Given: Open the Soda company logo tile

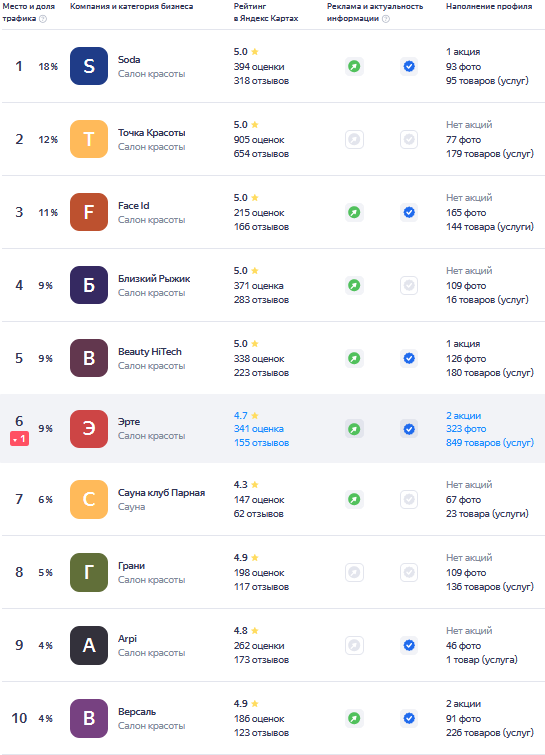Looking at the screenshot, I should click(89, 66).
